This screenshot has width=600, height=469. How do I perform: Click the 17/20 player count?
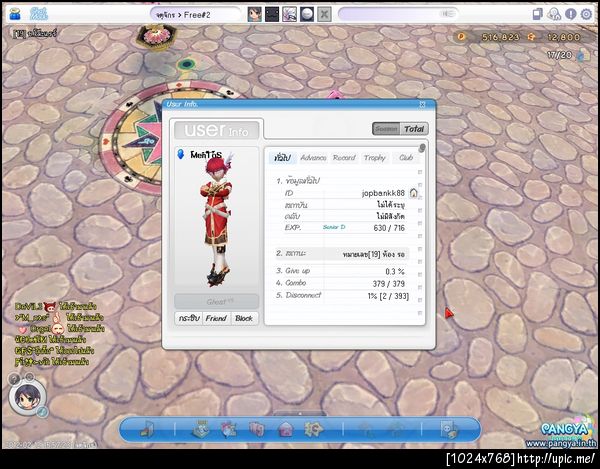click(559, 55)
